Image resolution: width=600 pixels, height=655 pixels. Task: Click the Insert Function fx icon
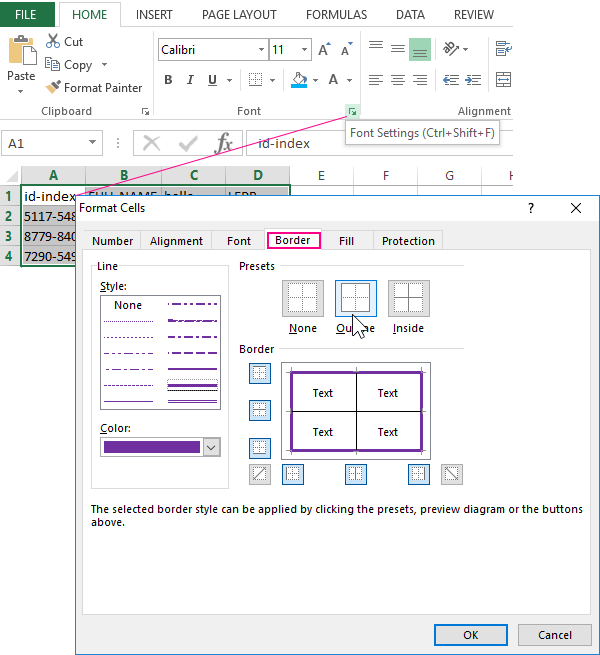click(x=225, y=143)
